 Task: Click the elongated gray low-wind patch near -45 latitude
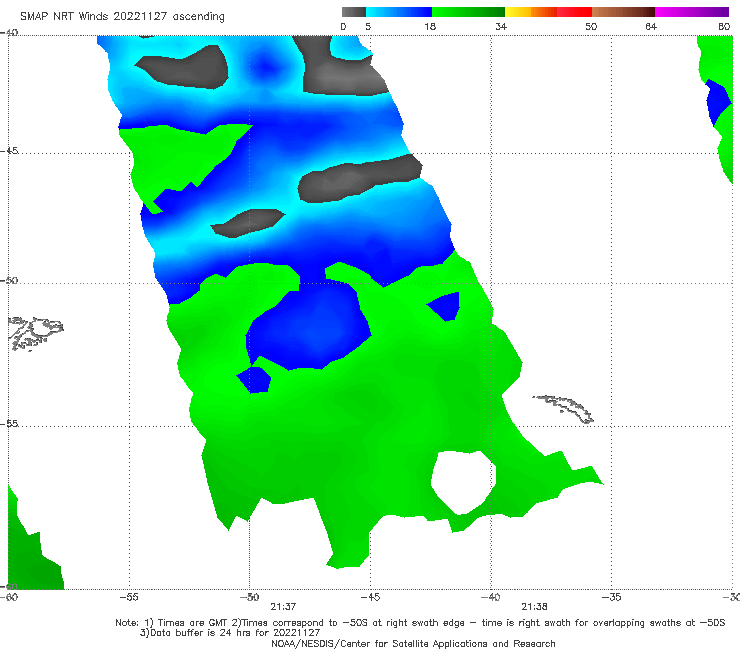pos(360,178)
